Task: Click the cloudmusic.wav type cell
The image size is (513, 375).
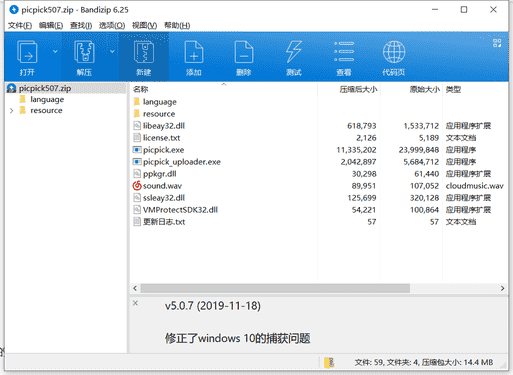Action: click(474, 186)
